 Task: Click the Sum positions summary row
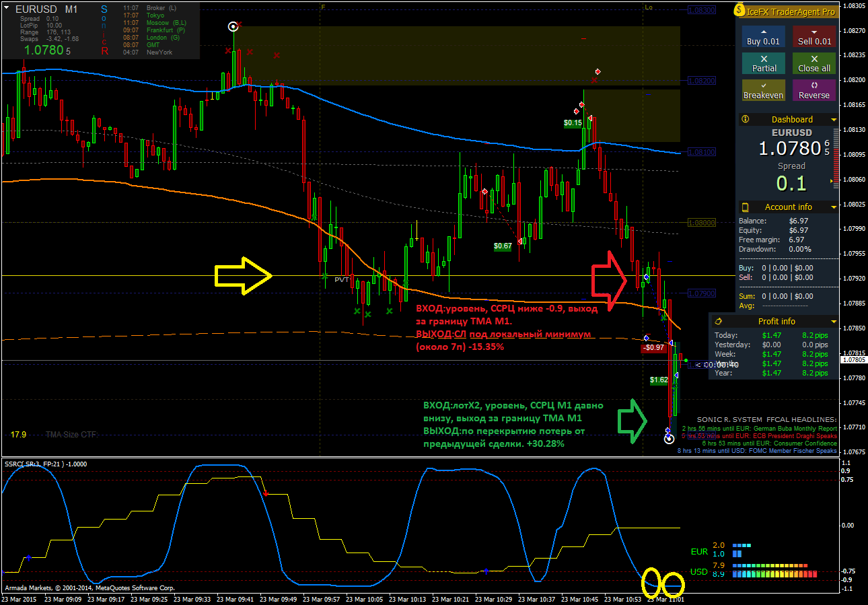click(x=776, y=296)
